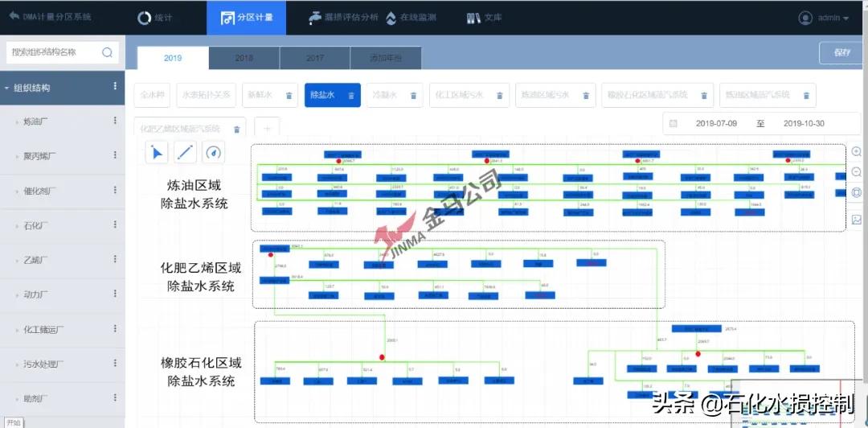Open the 分区计量 menu
868x428 pixels.
[x=247, y=18]
